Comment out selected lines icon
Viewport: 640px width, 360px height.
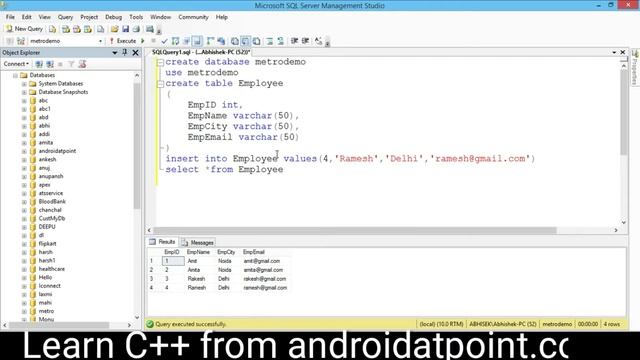[269, 41]
